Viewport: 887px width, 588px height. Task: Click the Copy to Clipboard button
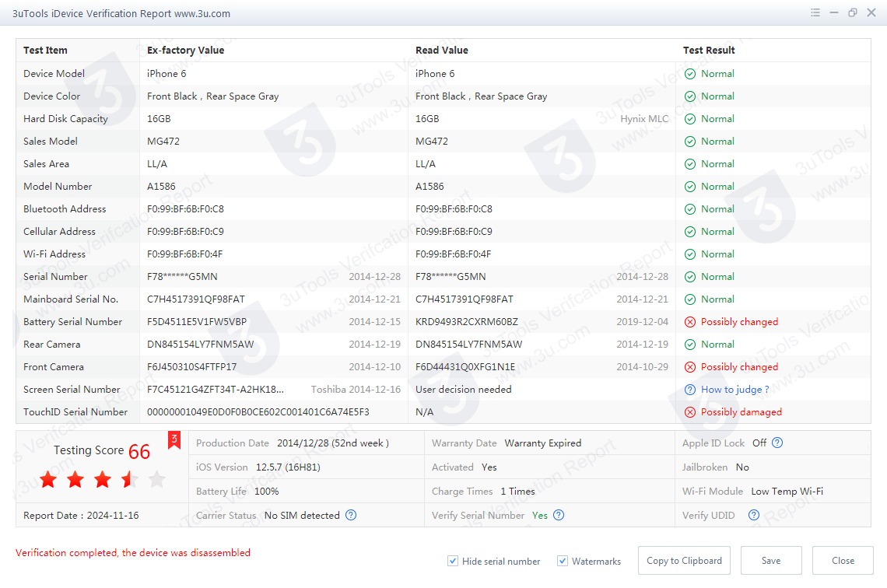684,560
